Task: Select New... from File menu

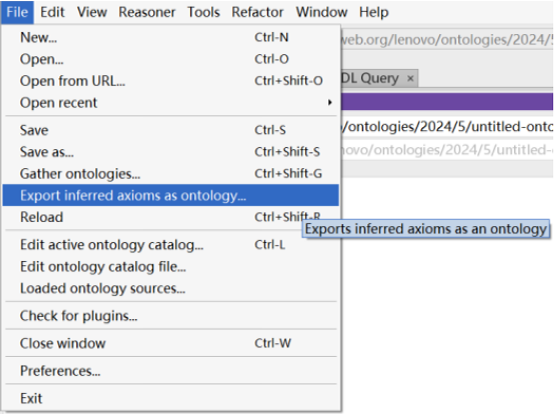Action: coord(170,37)
